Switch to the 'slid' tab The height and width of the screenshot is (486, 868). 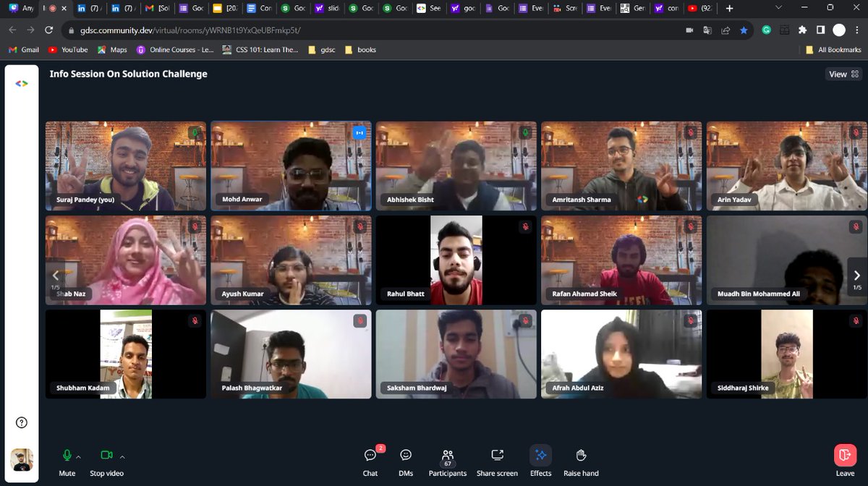pyautogui.click(x=326, y=9)
